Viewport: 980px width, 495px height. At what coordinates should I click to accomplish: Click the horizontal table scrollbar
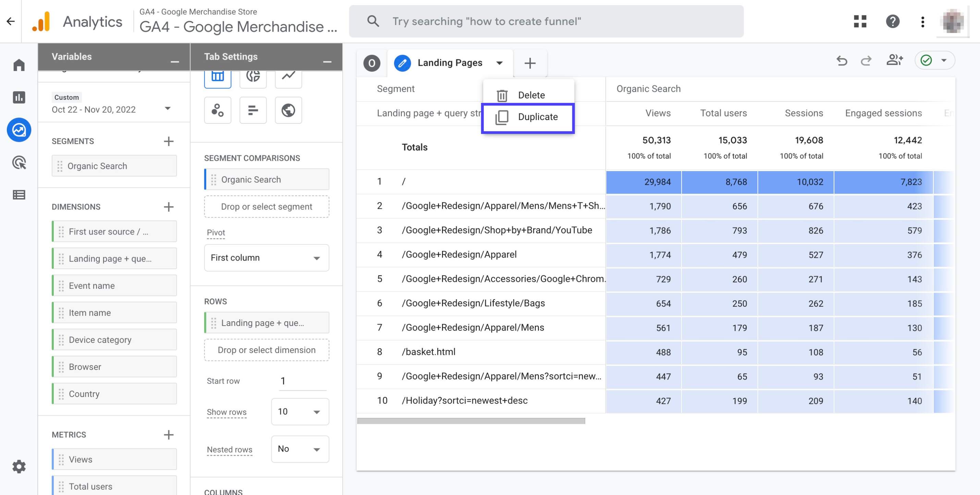471,421
